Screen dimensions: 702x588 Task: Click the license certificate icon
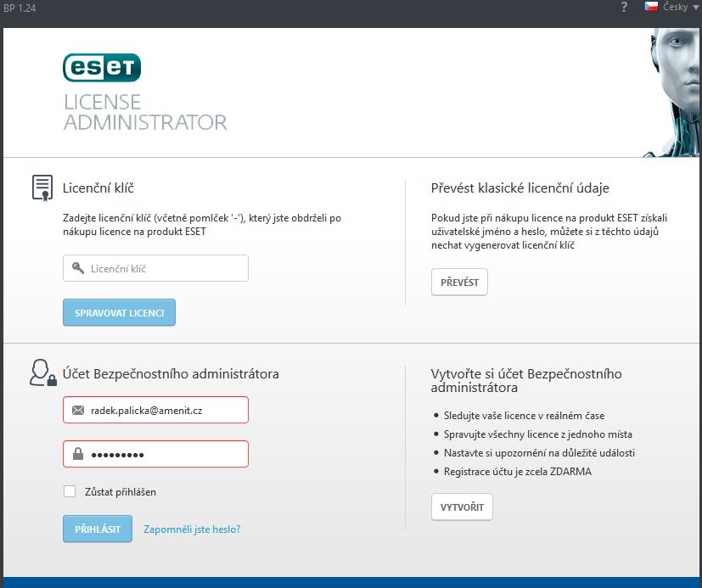click(x=42, y=188)
